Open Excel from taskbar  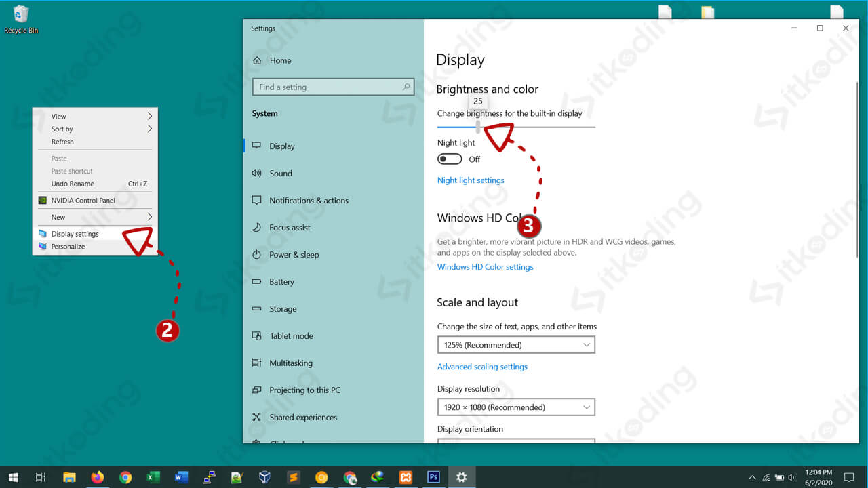153,477
